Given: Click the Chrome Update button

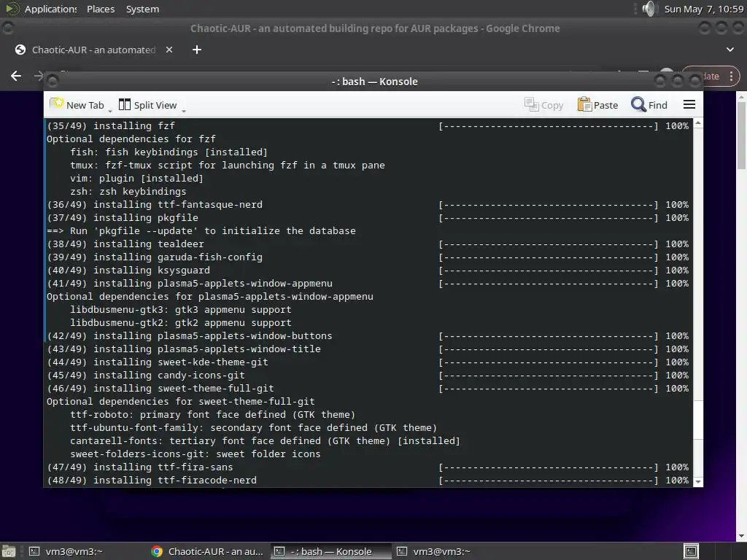Looking at the screenshot, I should (x=711, y=76).
